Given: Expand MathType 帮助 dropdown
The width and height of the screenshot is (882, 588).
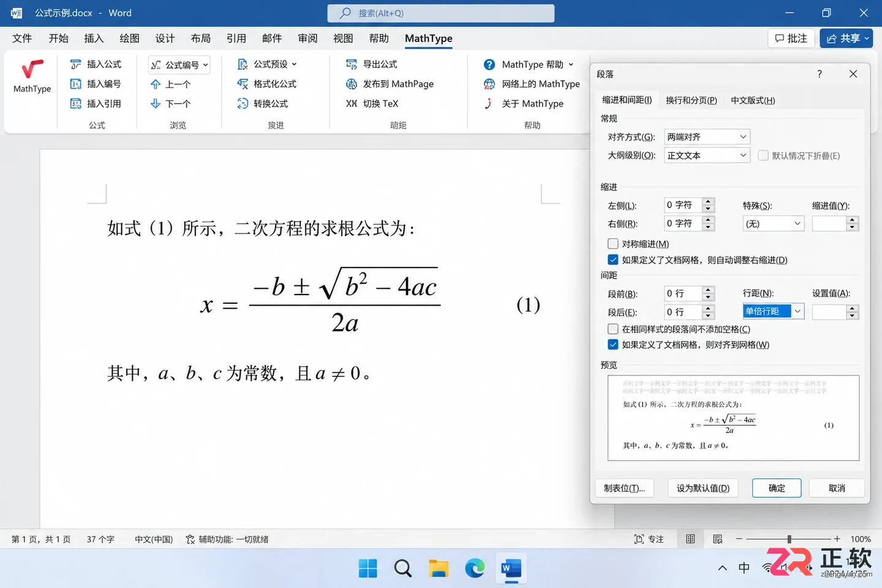Looking at the screenshot, I should pyautogui.click(x=529, y=64).
